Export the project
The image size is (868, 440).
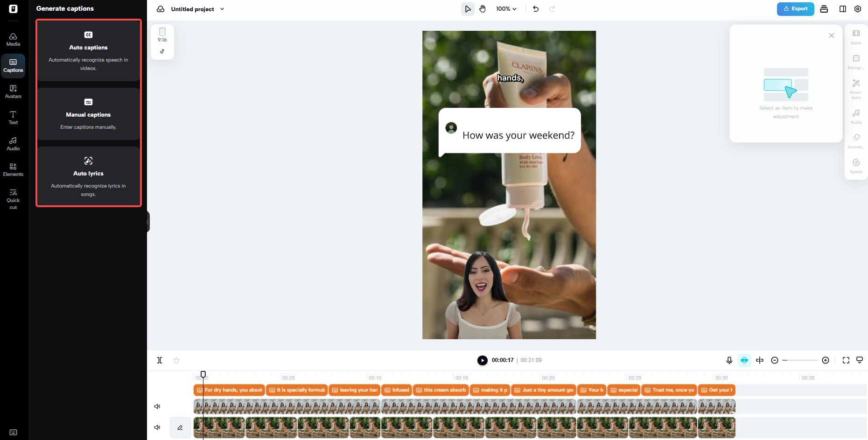point(795,8)
